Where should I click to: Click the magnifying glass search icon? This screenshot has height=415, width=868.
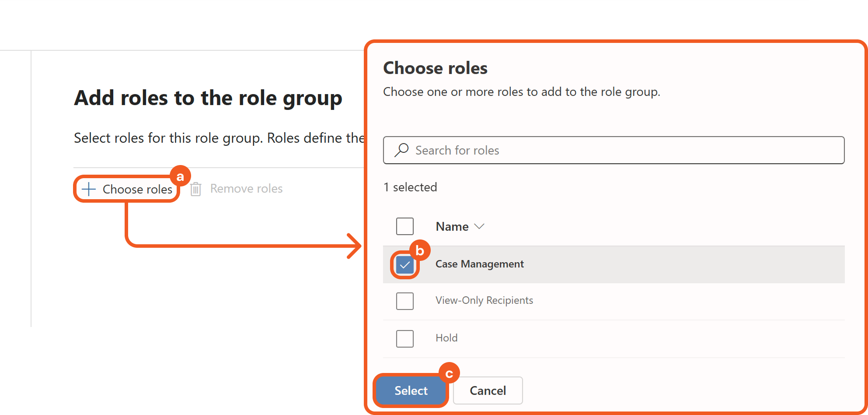click(401, 150)
